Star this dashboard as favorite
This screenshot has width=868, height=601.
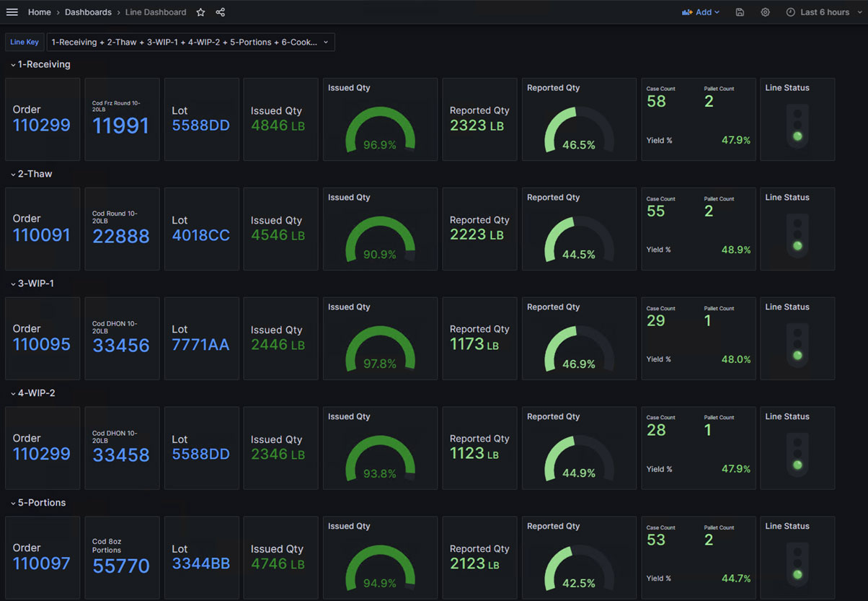tap(200, 12)
